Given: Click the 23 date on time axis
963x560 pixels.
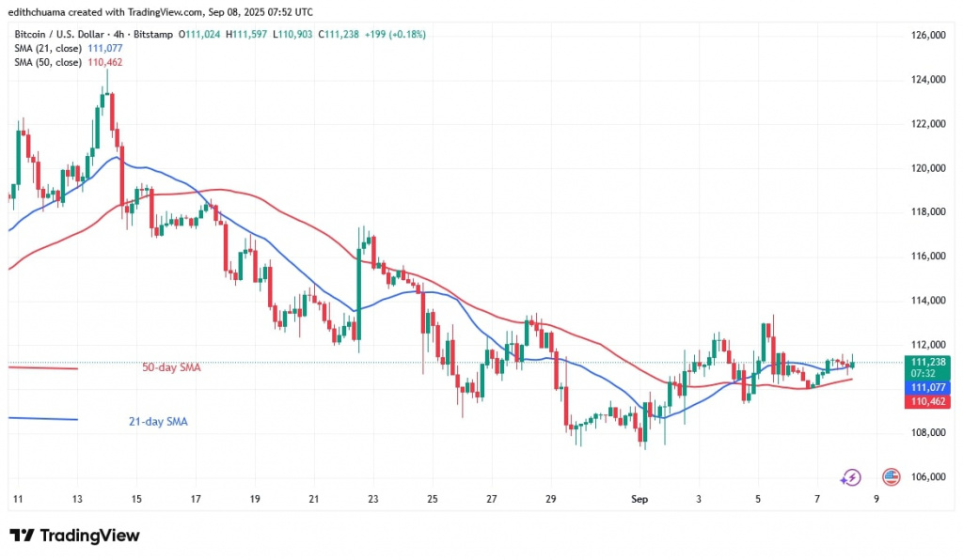Looking at the screenshot, I should tap(372, 499).
